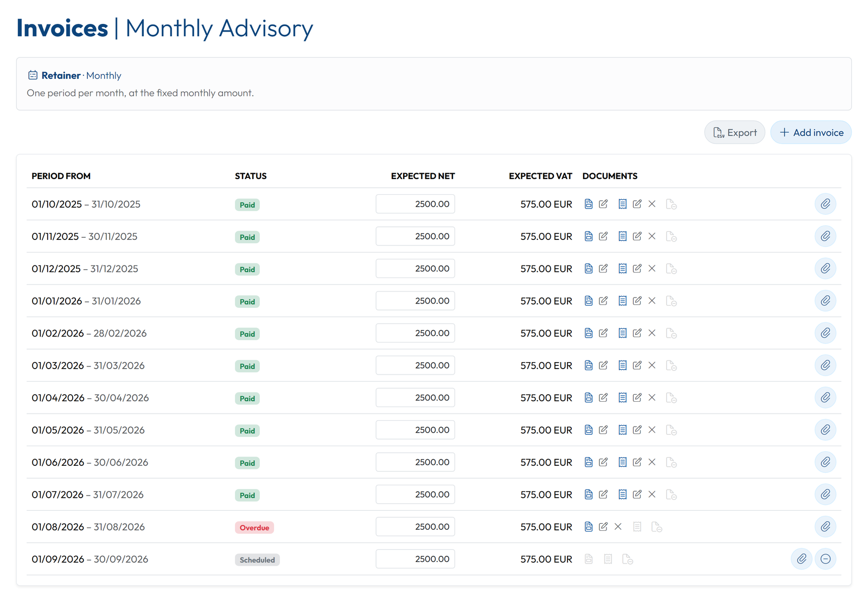868x602 pixels.
Task: Click the EXPECTED VAT column header
Action: 540,176
